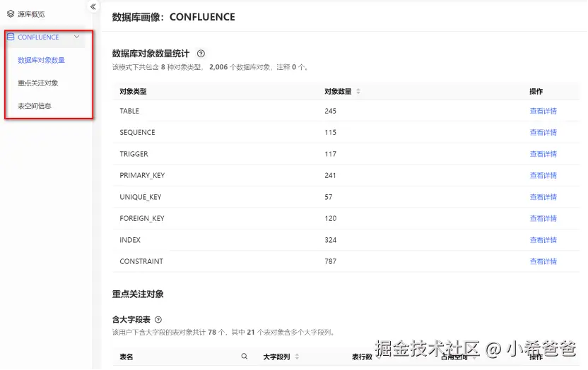The width and height of the screenshot is (588, 370).
Task: Click the 对象数量 column header label
Action: pos(338,91)
